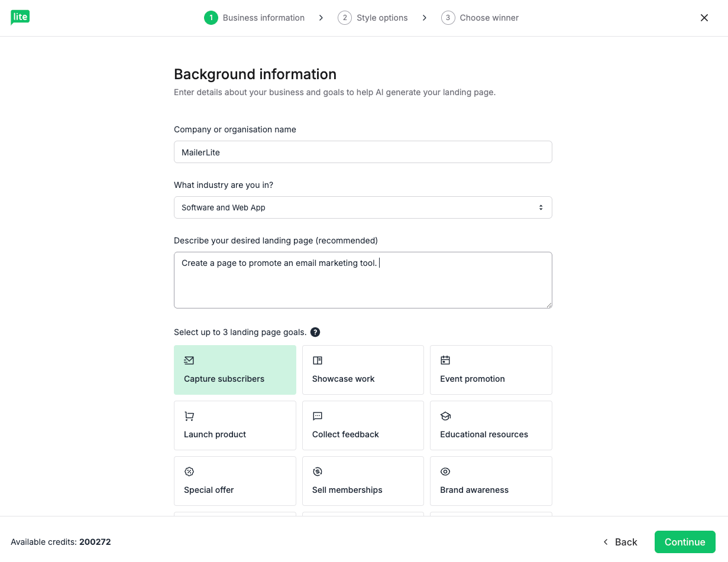Click the Back chevron arrow
This screenshot has height=562, width=728.
(606, 542)
